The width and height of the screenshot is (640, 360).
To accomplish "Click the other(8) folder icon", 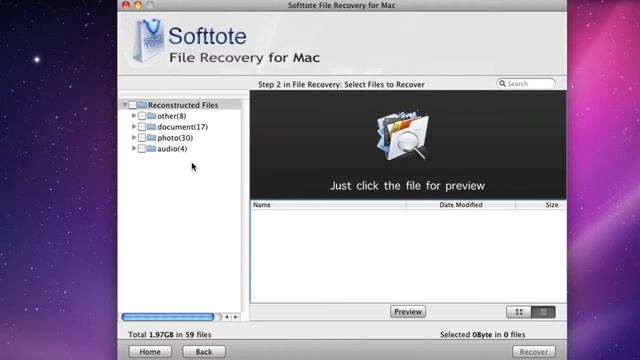I will tap(151, 116).
